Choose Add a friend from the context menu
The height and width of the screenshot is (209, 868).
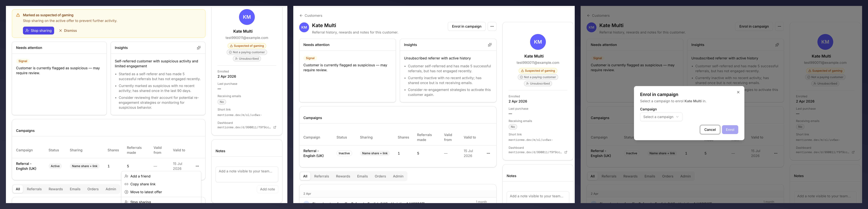click(x=161, y=176)
